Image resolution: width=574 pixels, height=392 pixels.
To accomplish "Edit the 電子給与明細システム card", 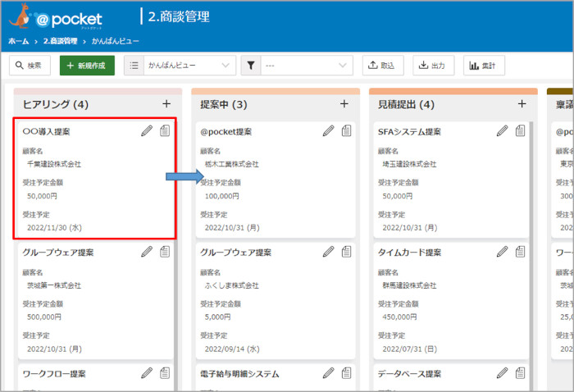I will pos(328,373).
